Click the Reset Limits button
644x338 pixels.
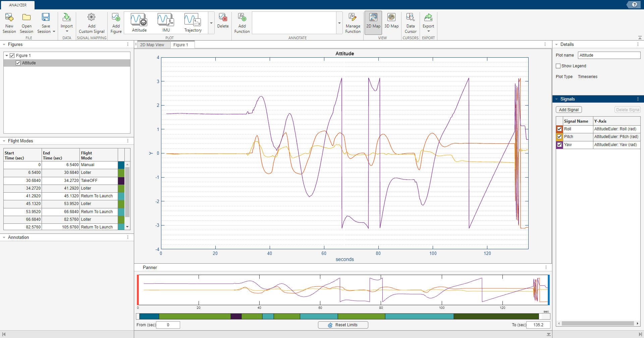(x=343, y=325)
